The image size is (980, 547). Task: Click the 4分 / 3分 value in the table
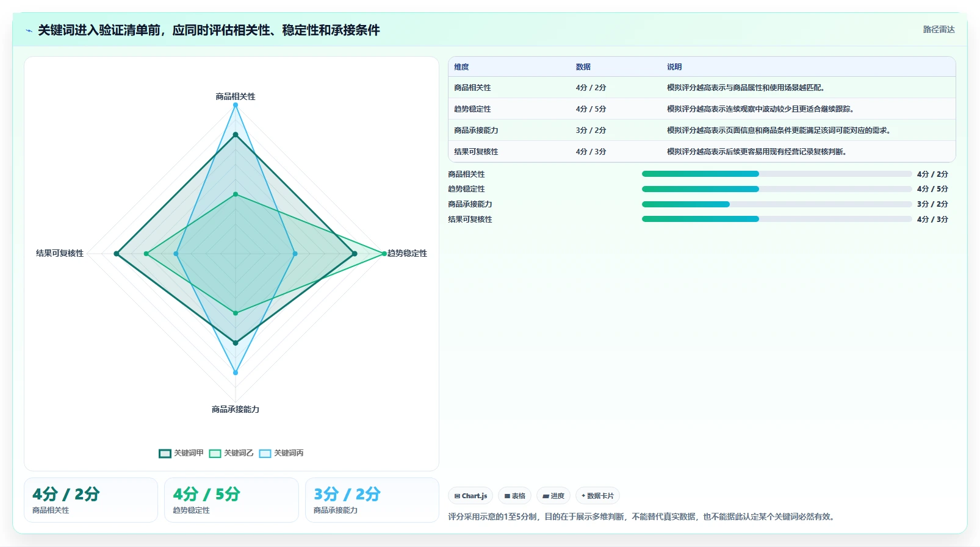(591, 152)
